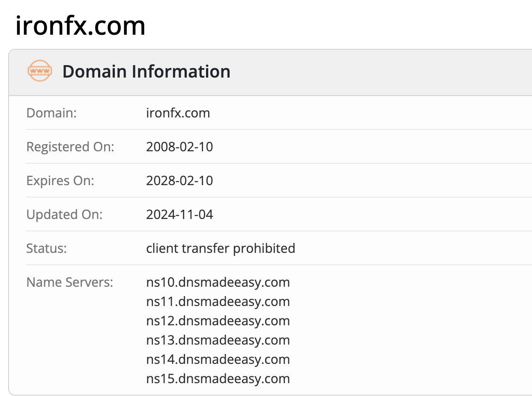Screen dimensions: 532x396
Task: Select the expiry date 2028-02-10
Action: 179,181
